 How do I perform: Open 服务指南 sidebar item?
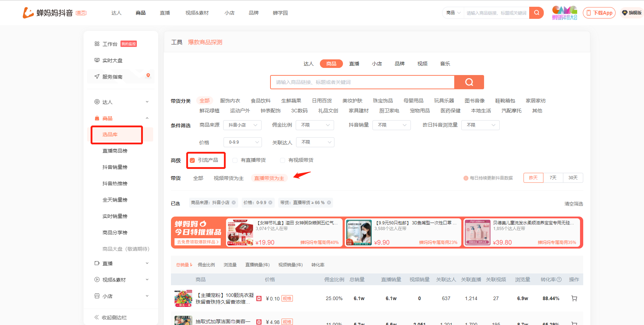pos(108,77)
